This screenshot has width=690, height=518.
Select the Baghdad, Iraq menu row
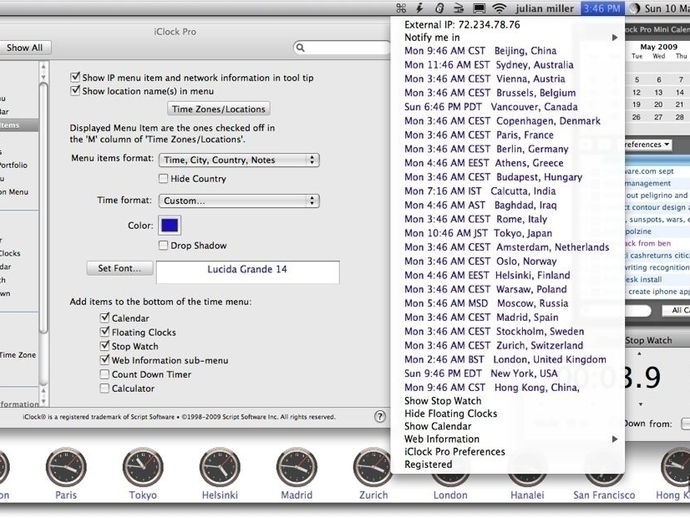(507, 205)
